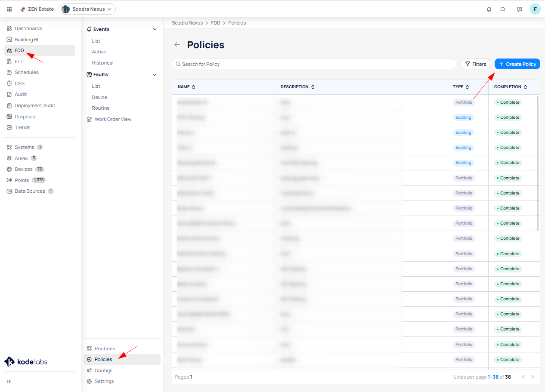Click the search magnifier icon in header

pyautogui.click(x=502, y=9)
